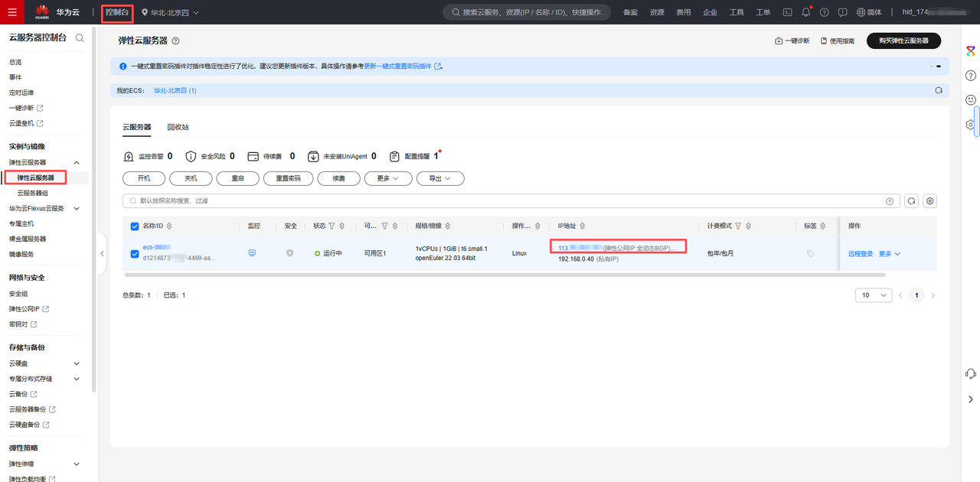Click the Huawei Cloud logo
980x482 pixels.
click(42, 12)
